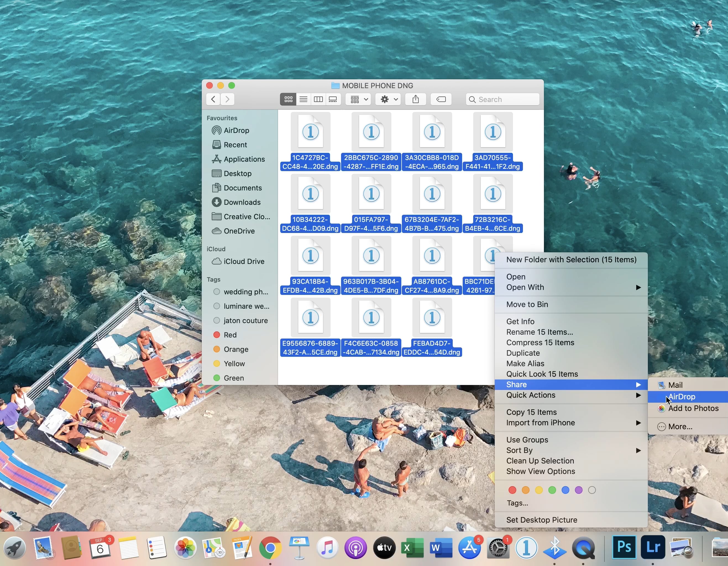Click Move to Bin in context menu
This screenshot has height=566, width=728.
[527, 304]
